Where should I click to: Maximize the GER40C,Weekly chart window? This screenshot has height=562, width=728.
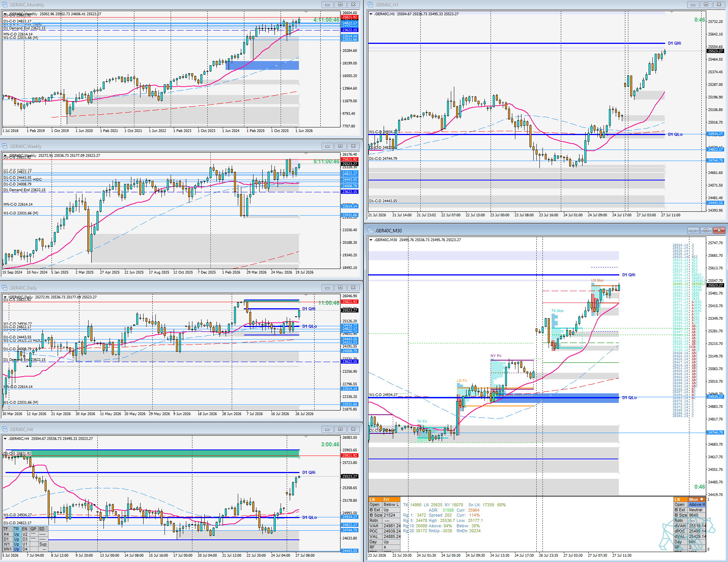pyautogui.click(x=340, y=146)
